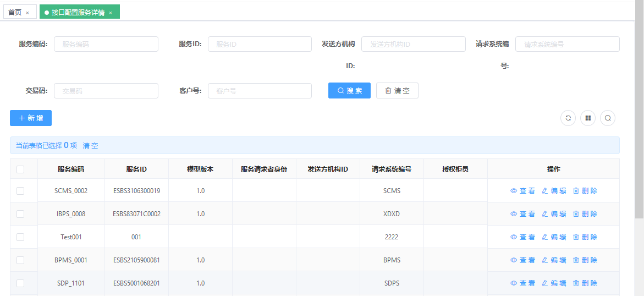Click the 2222 system code cell
Viewport: 644px width, 296px height.
pyautogui.click(x=392, y=237)
